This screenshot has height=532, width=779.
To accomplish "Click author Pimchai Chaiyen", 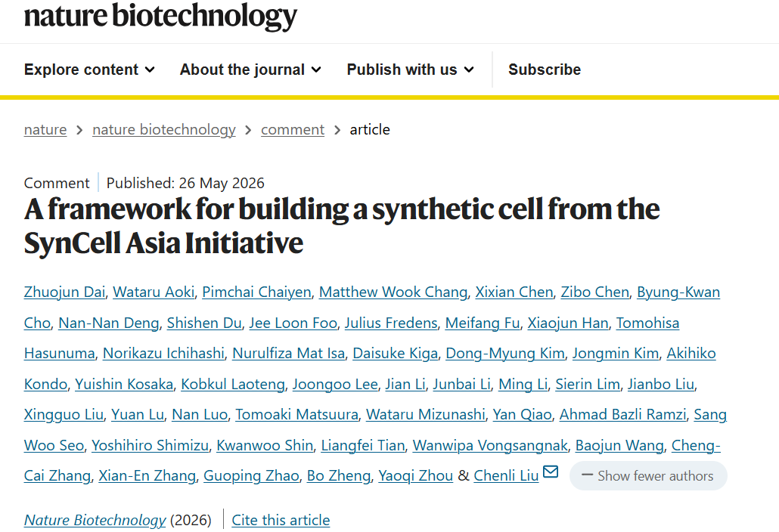I will [x=257, y=292].
